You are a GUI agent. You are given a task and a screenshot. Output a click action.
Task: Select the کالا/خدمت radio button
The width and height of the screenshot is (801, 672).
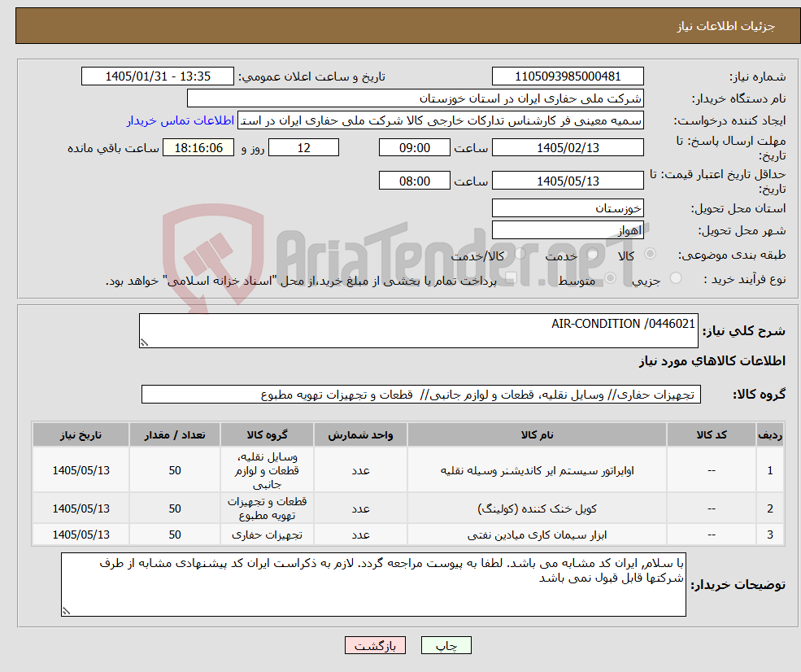(x=520, y=254)
